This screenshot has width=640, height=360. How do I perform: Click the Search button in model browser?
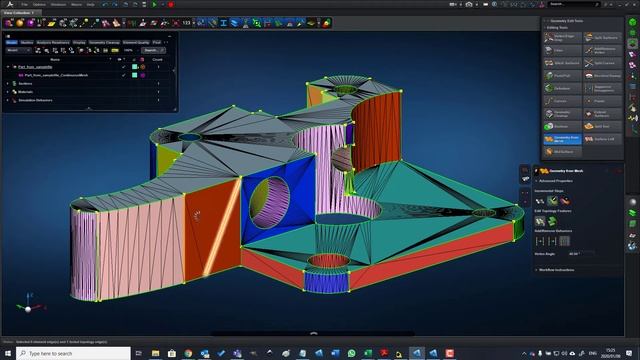tap(153, 50)
